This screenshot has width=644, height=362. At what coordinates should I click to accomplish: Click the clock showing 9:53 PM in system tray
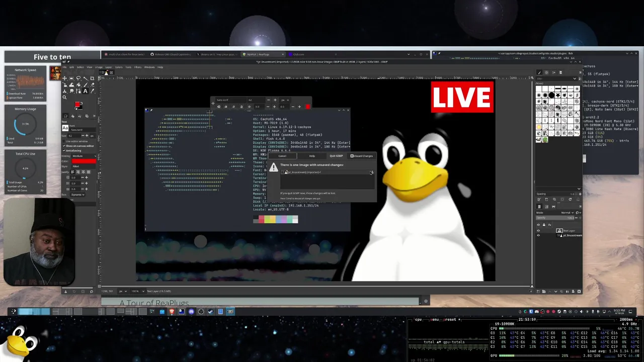(x=619, y=311)
